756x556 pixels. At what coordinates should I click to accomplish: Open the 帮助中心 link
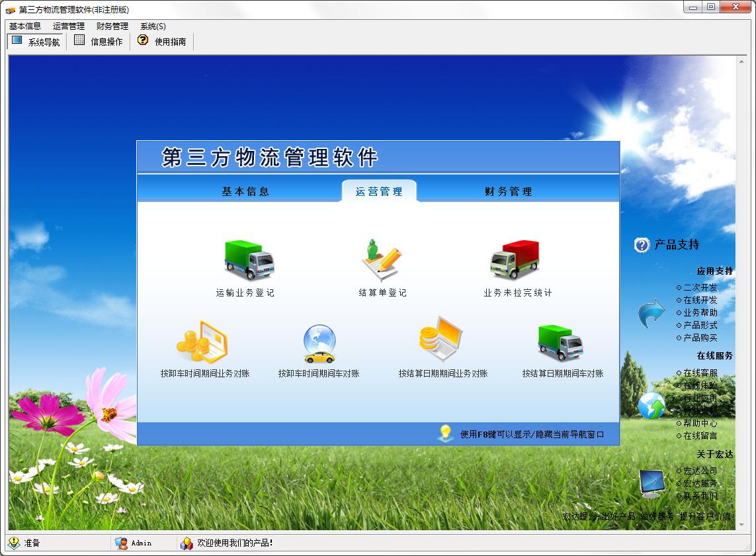[700, 423]
